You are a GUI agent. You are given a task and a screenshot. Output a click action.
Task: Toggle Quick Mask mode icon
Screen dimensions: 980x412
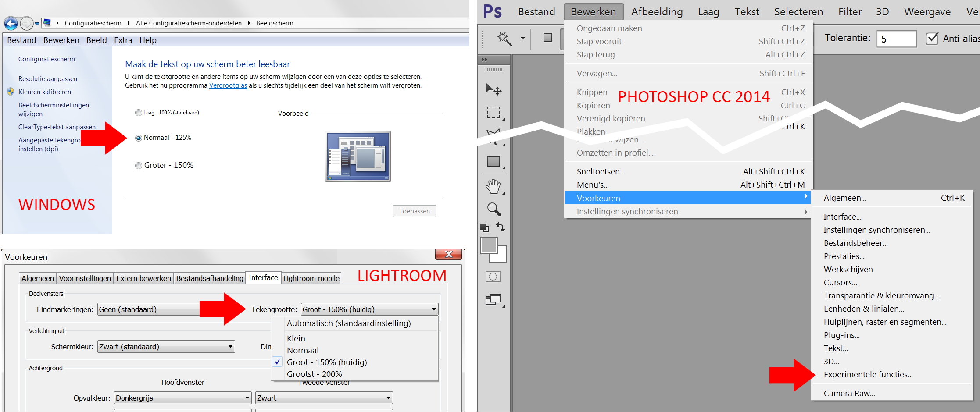[x=493, y=277]
